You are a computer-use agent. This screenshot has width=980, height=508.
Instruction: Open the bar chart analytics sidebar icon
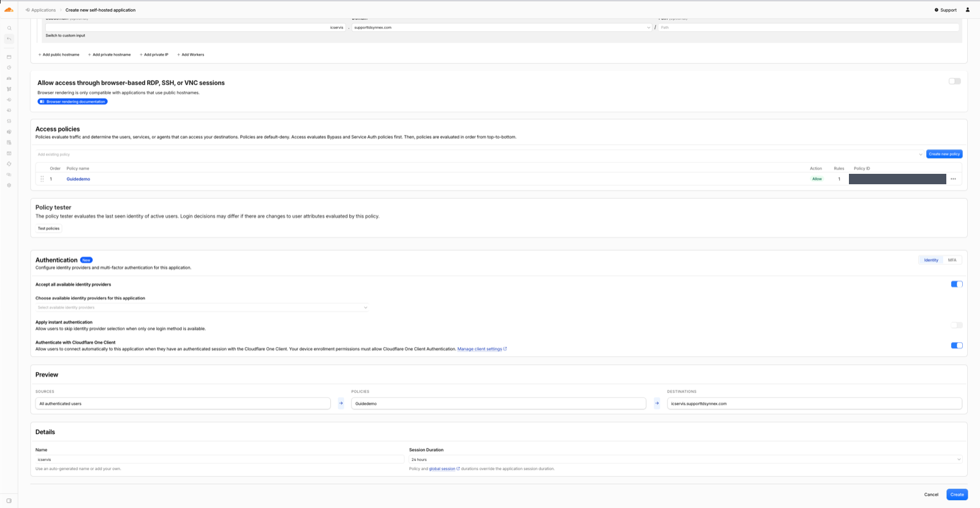point(9,78)
